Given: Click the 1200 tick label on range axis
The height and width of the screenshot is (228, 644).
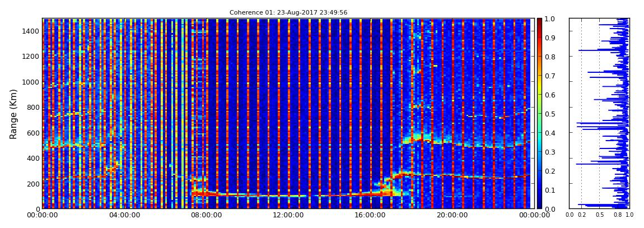Looking at the screenshot, I should (31, 56).
